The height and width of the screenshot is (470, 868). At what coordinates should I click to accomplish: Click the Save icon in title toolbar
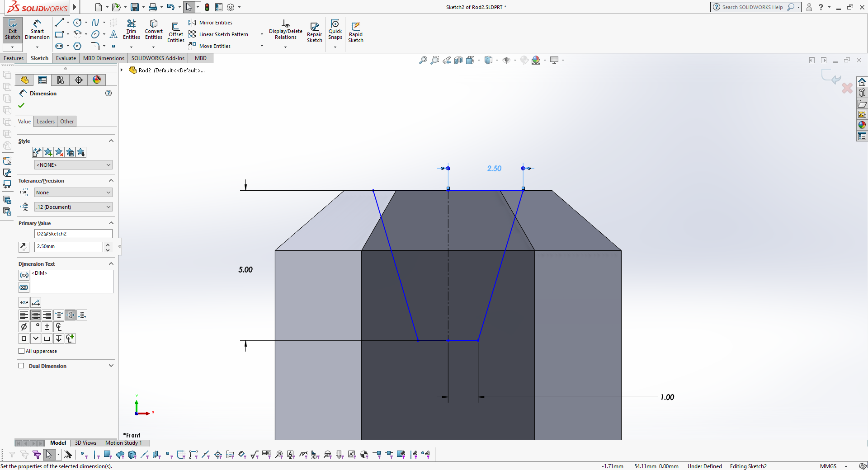(x=134, y=7)
